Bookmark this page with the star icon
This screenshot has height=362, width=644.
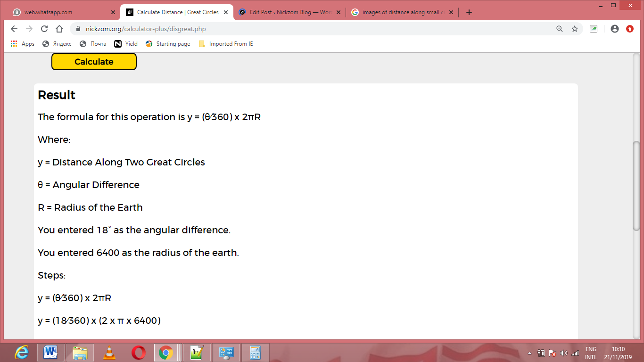(x=574, y=29)
